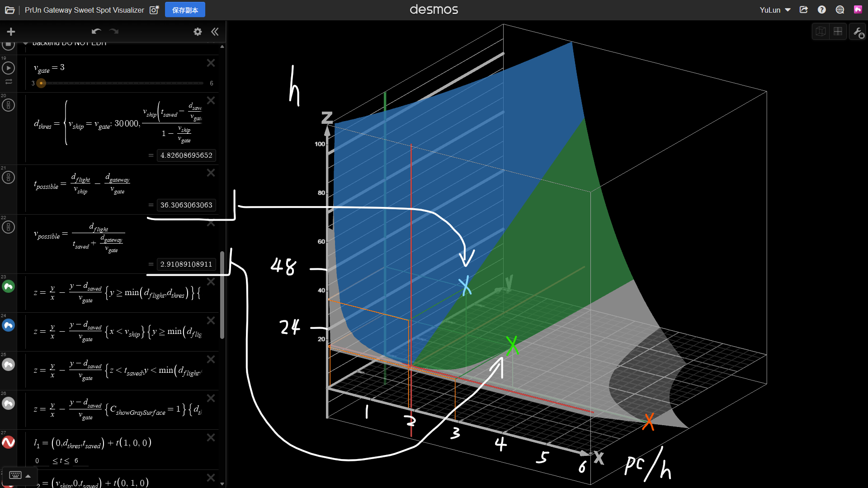The height and width of the screenshot is (488, 868).
Task: Open the YuLun account dropdown
Action: pos(775,10)
